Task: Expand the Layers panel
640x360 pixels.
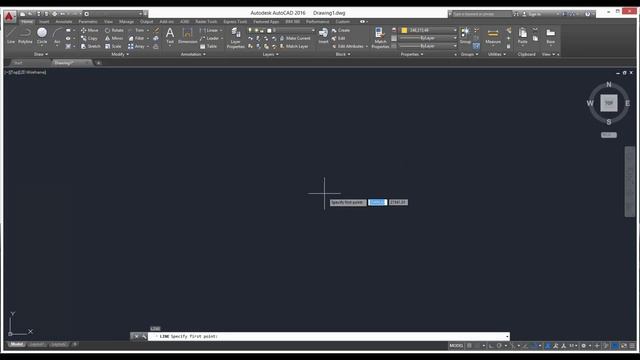Action: click(270, 54)
